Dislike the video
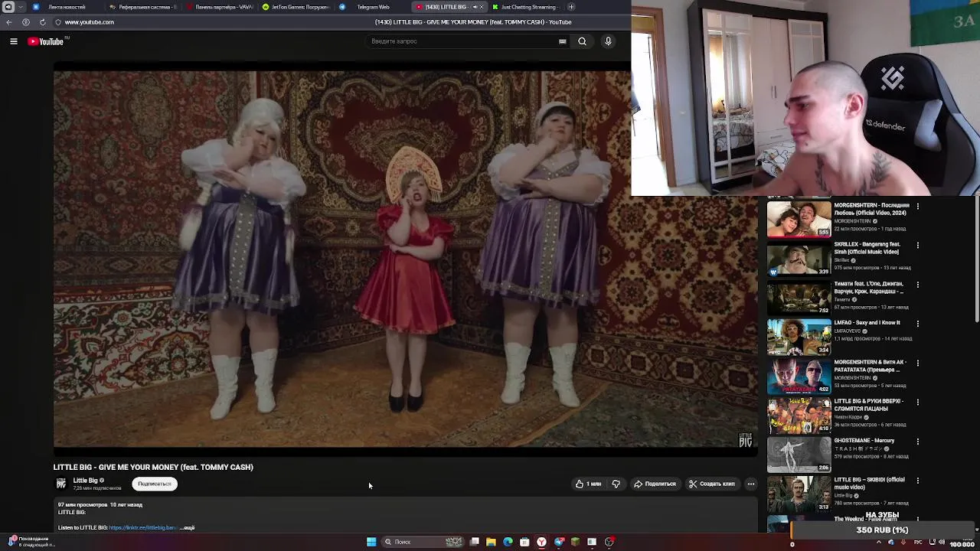980x551 pixels. coord(616,484)
